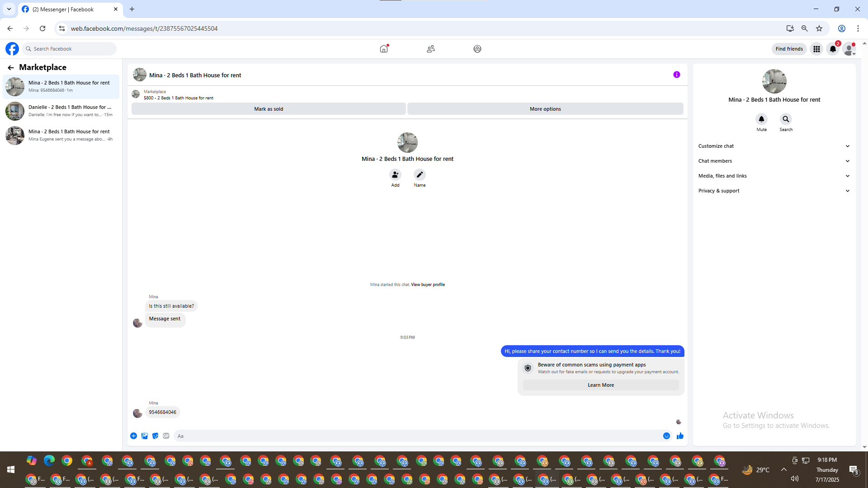This screenshot has height=488, width=868.
Task: Open more actions plus icon in composer
Action: coord(133,436)
